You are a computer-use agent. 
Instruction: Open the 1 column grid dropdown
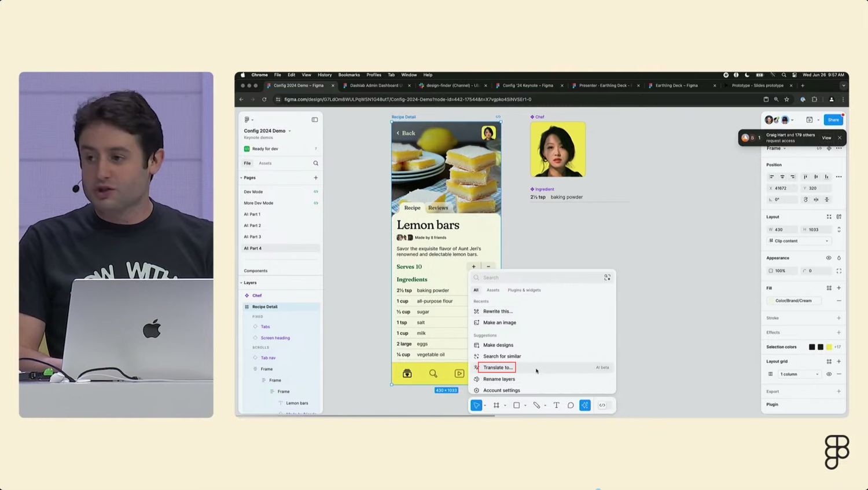point(799,374)
